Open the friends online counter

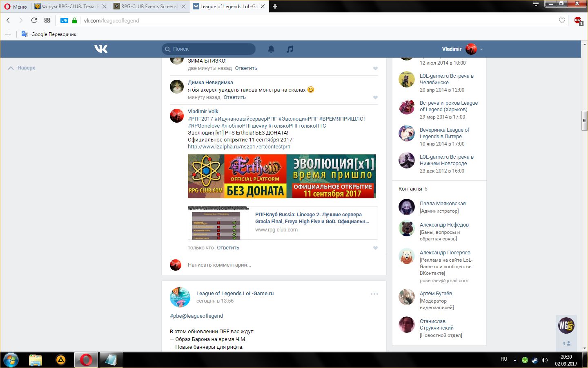point(566,343)
